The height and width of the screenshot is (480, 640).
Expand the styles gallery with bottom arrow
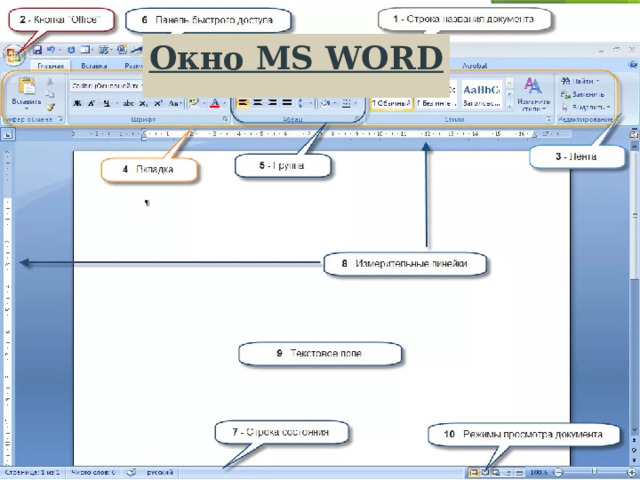(510, 106)
